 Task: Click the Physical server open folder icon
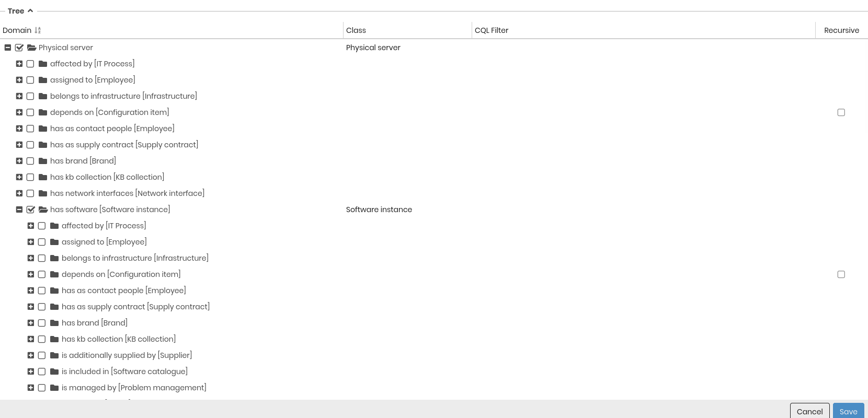[x=31, y=48]
